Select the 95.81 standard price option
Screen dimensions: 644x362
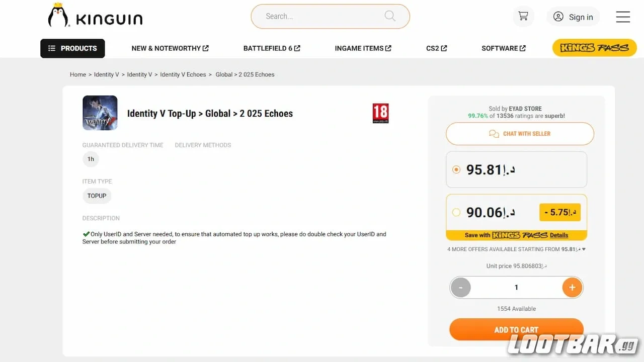tap(456, 169)
